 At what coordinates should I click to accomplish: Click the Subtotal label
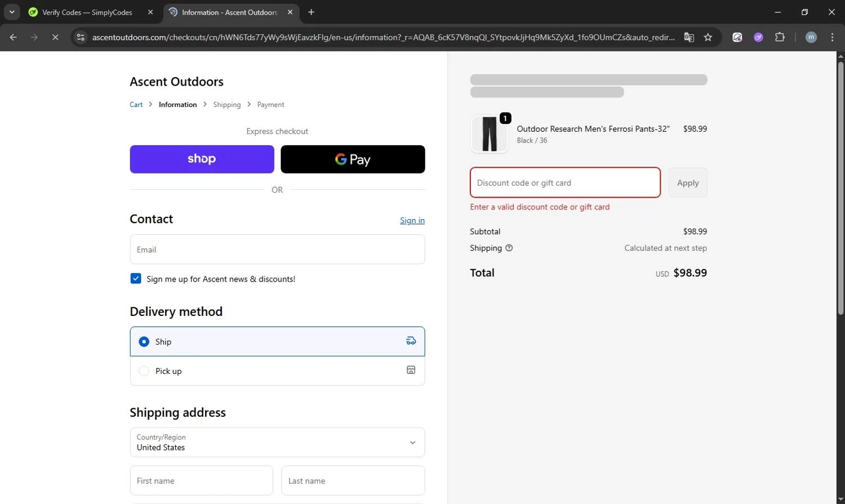(x=485, y=231)
